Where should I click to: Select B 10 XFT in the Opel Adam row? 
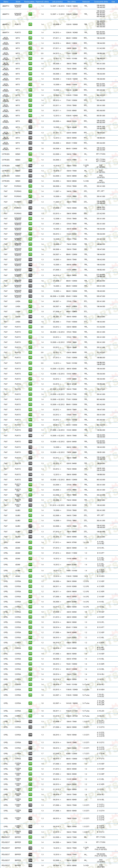click(101, 553)
